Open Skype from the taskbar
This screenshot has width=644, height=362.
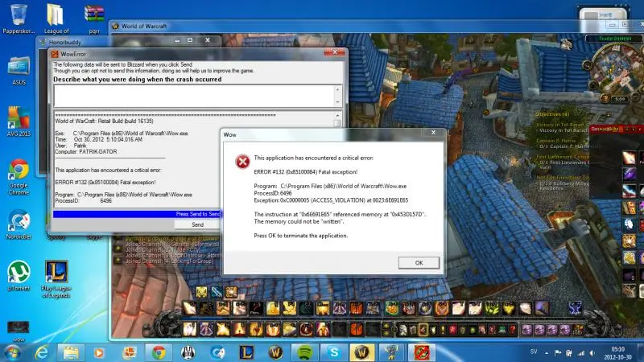[x=334, y=352]
